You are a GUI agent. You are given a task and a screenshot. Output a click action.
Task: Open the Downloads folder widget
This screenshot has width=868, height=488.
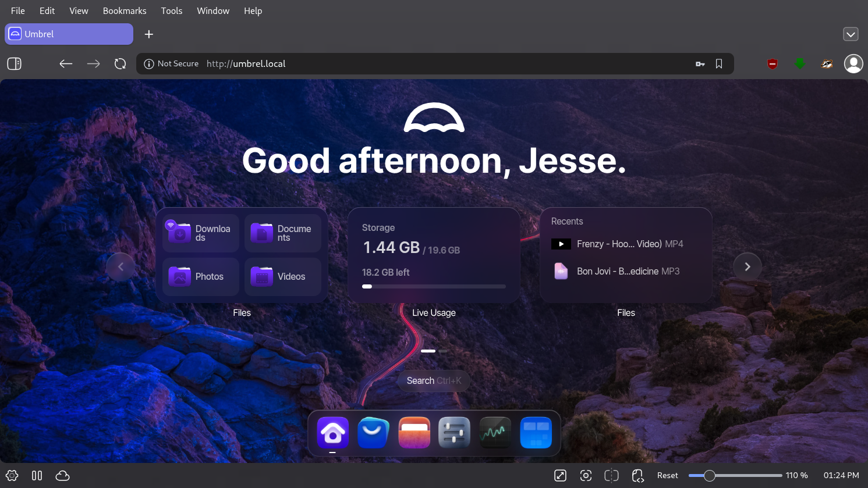tap(201, 233)
